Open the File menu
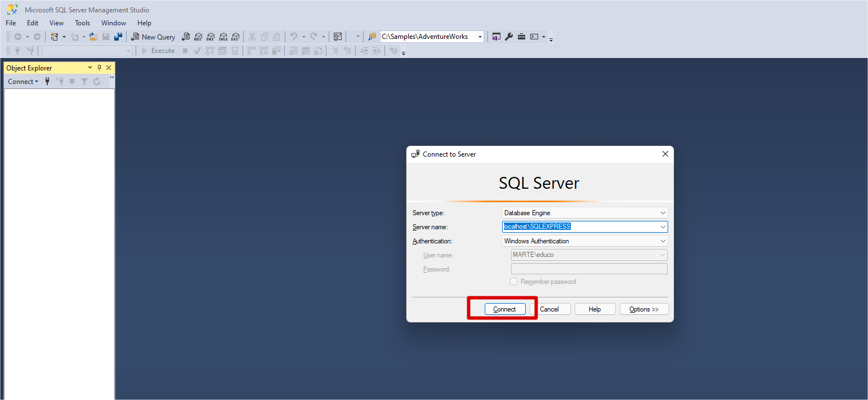This screenshot has height=400, width=868. coord(11,23)
